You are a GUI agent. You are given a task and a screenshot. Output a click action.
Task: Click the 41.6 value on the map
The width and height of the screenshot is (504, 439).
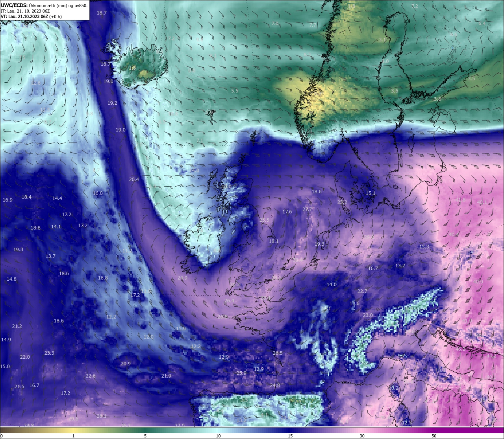coord(460,200)
